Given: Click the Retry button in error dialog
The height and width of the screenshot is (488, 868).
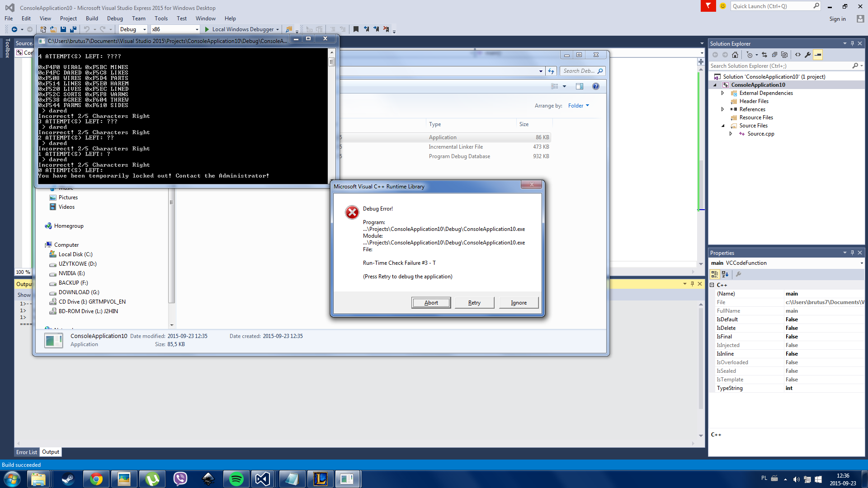Looking at the screenshot, I should (474, 303).
